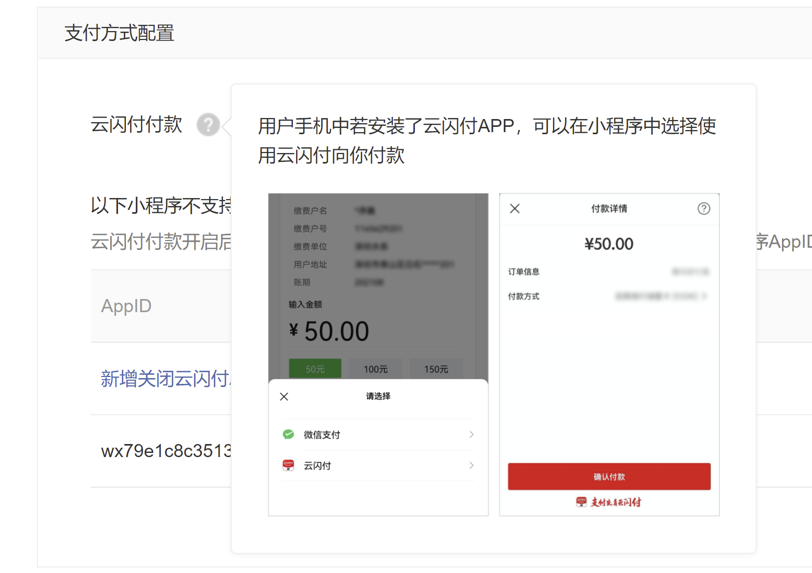Click the 订单信息 label
812x573 pixels.
524,271
